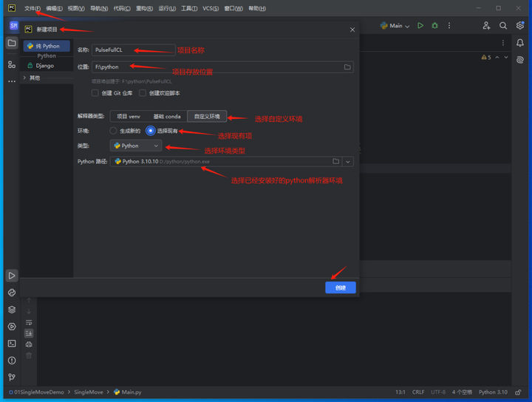Screen dimensions: 532x402
Task: Toggle soft-wrap in run console
Action: pos(29,322)
